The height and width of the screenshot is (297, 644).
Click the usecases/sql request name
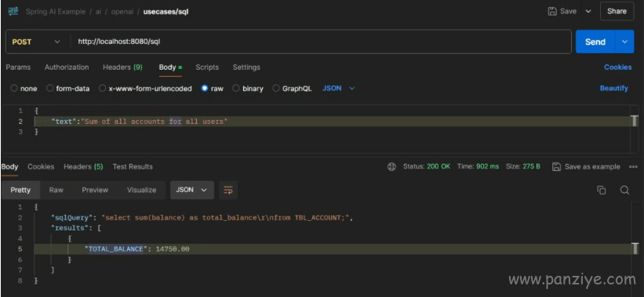pos(166,12)
